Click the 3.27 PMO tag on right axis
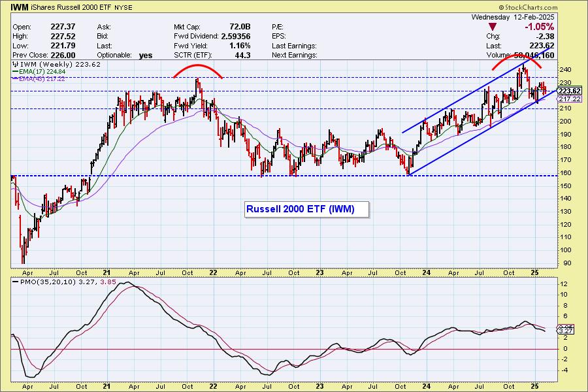Screen dimensions: 588x392 566,331
